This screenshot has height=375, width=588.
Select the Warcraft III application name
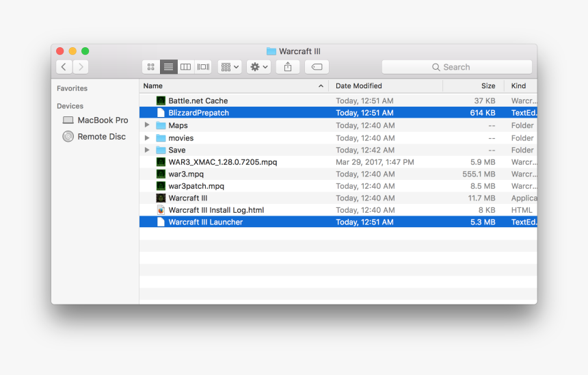[x=187, y=198]
